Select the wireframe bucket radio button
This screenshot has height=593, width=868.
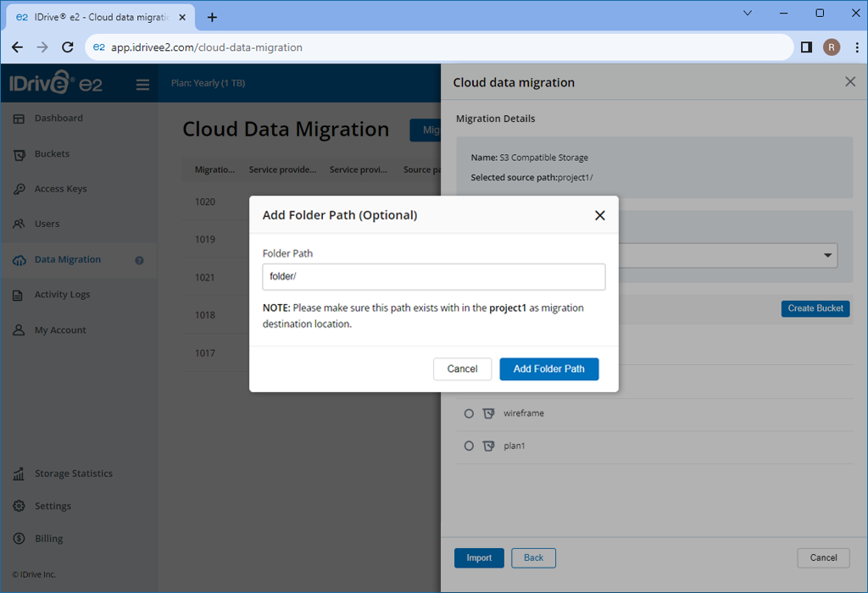pos(469,413)
